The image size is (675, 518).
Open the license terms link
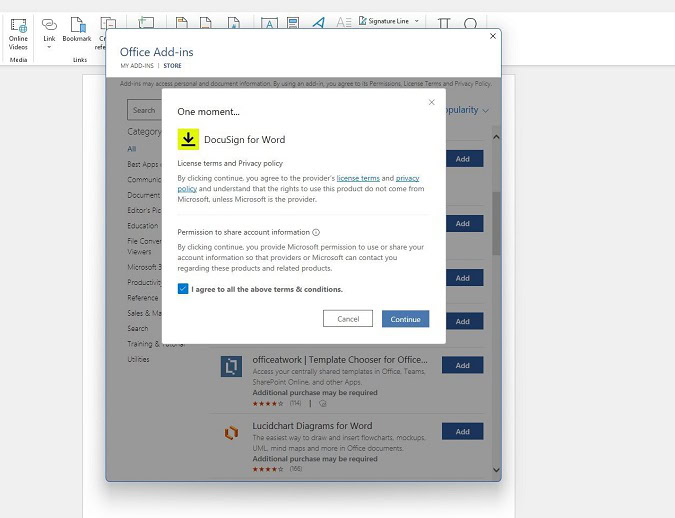click(358, 178)
